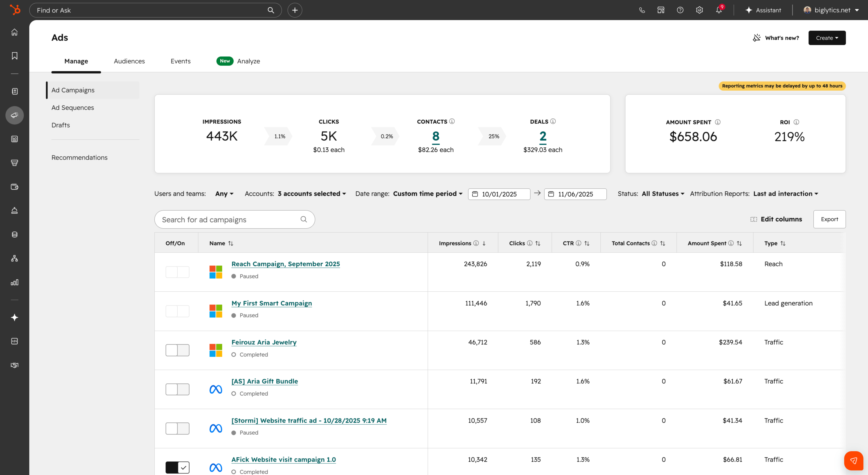Click the end date field 11/06/2025

tap(575, 194)
